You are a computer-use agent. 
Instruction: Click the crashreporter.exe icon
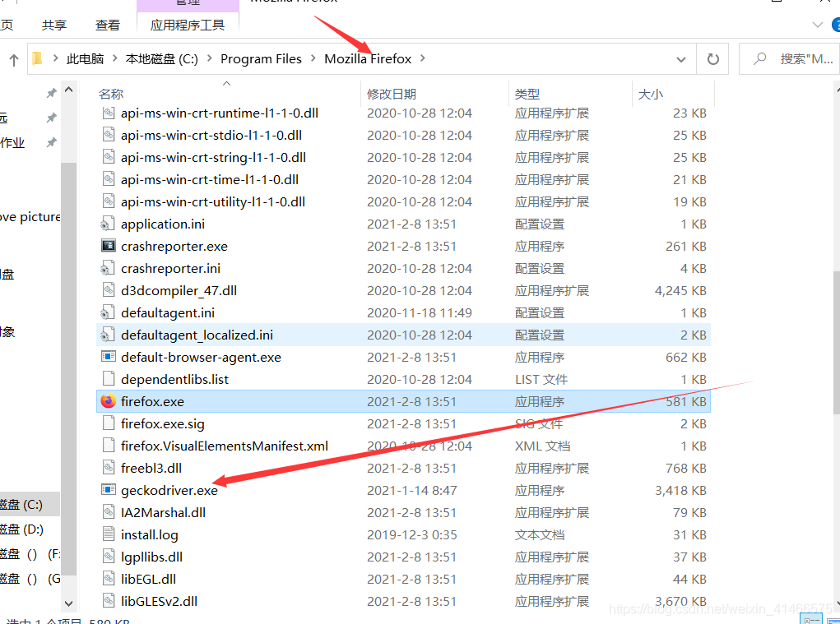pyautogui.click(x=109, y=246)
